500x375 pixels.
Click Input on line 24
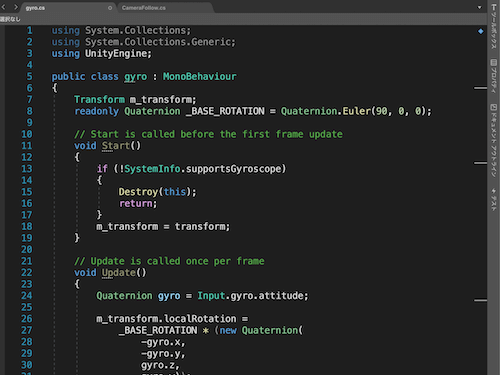(211, 296)
